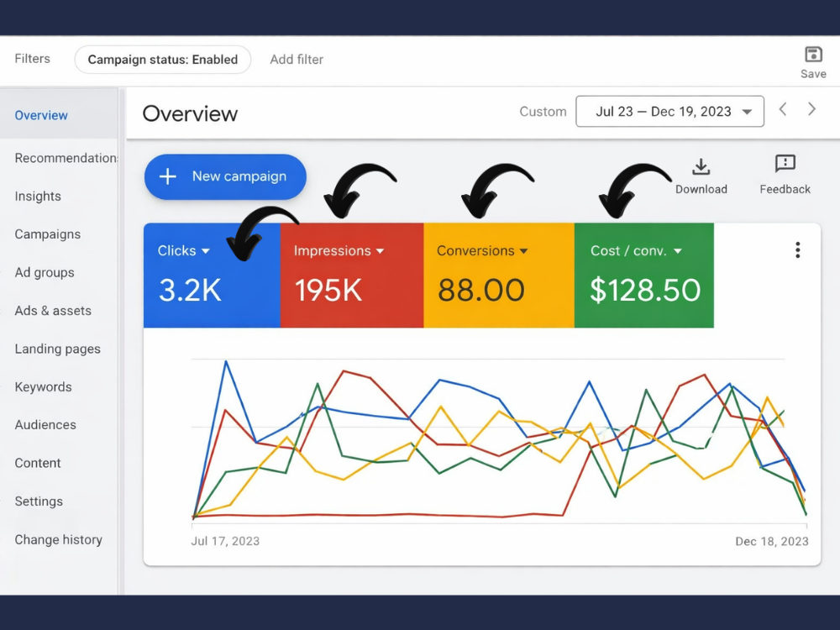
Task: Click the Filters label
Action: [x=32, y=59]
